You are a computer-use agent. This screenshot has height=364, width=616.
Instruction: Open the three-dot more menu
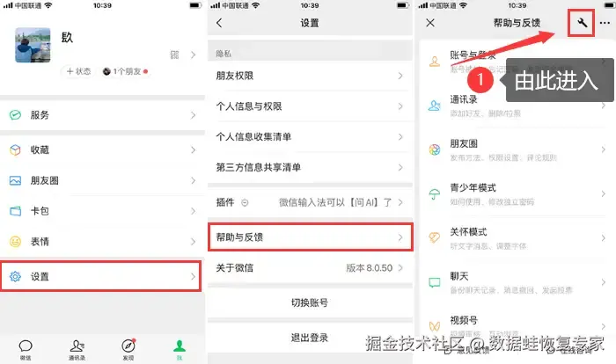pos(605,23)
